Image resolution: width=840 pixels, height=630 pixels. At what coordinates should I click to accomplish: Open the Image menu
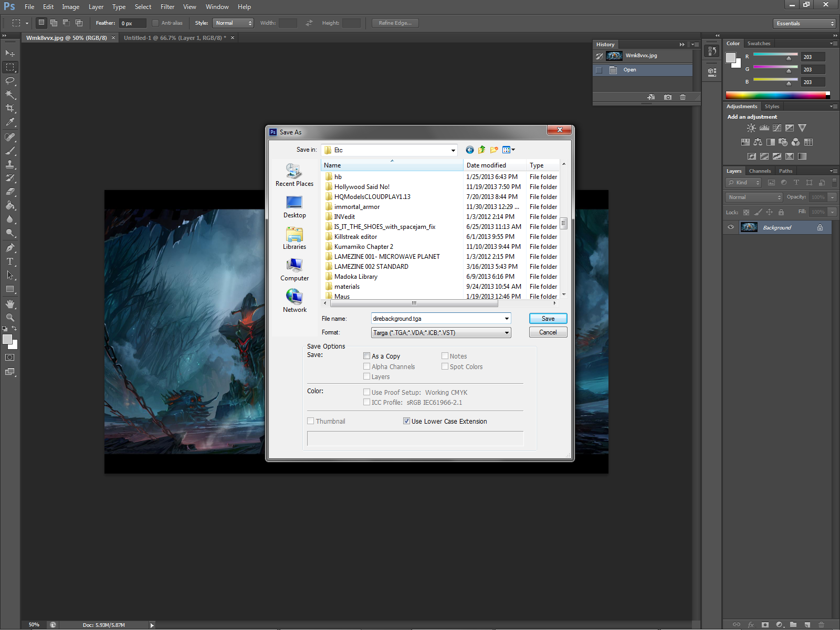coord(71,7)
